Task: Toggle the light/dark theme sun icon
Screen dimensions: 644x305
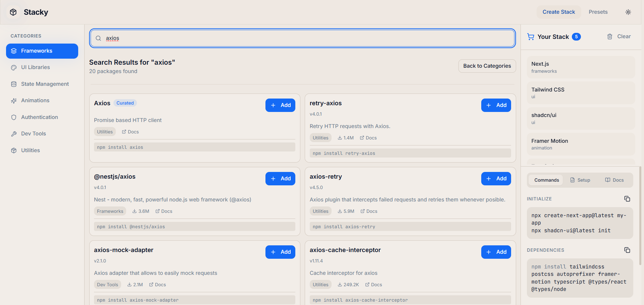Action: tap(628, 12)
